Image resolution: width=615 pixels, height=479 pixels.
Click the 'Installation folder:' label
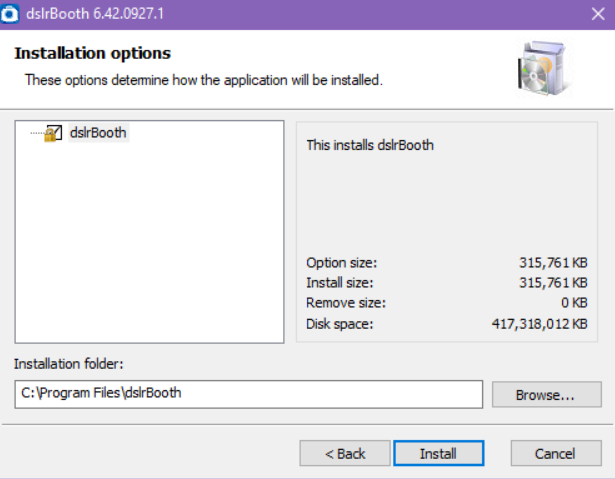coord(69,364)
